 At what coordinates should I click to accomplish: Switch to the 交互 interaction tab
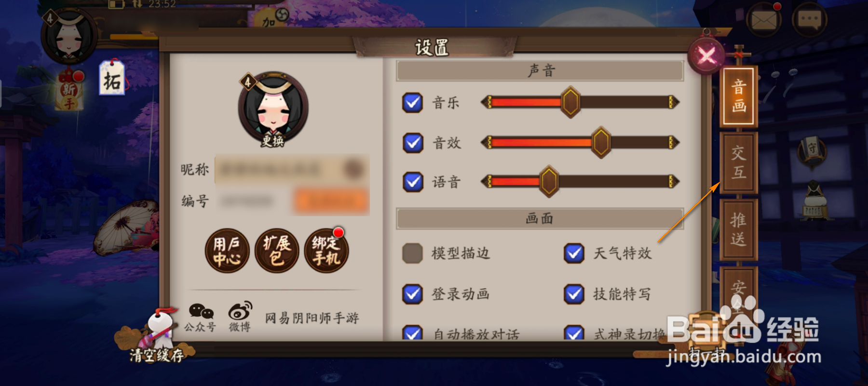coord(738,163)
